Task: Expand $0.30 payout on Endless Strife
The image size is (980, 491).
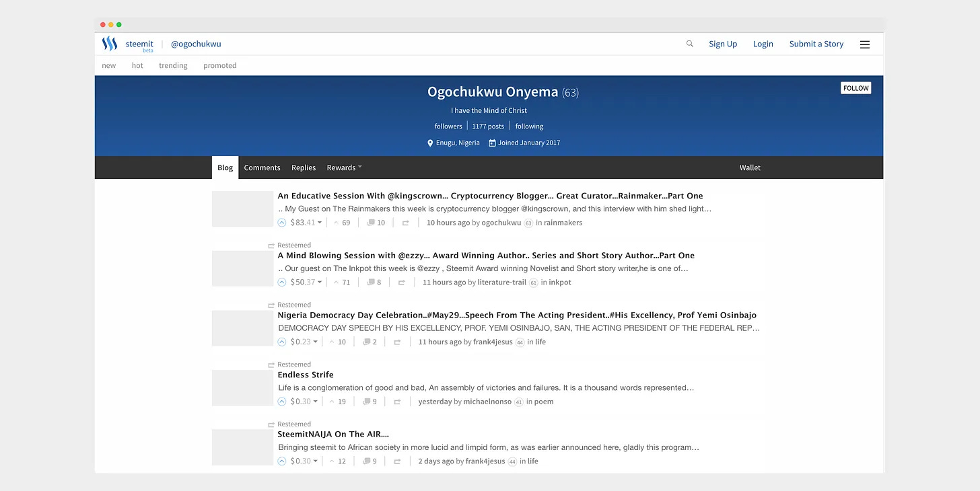Action: tap(316, 402)
